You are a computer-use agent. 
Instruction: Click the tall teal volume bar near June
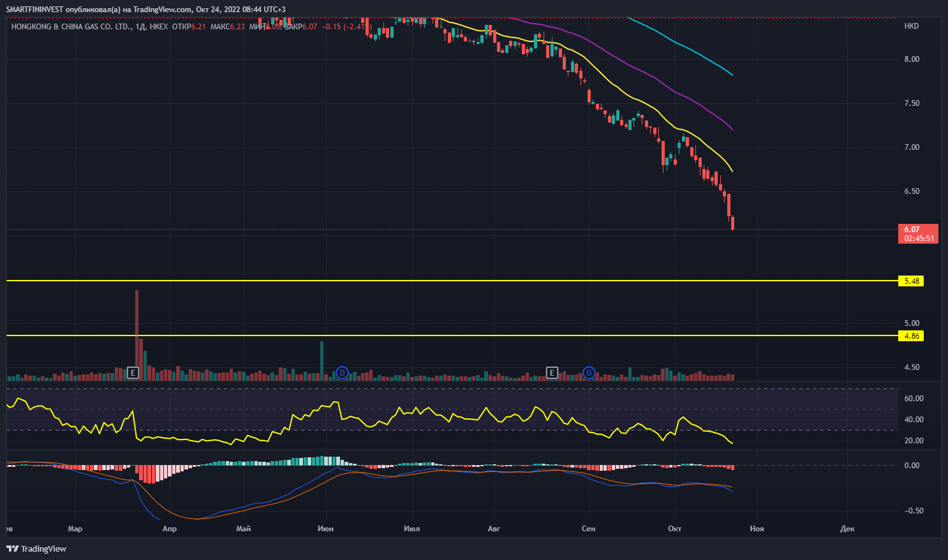click(x=322, y=361)
